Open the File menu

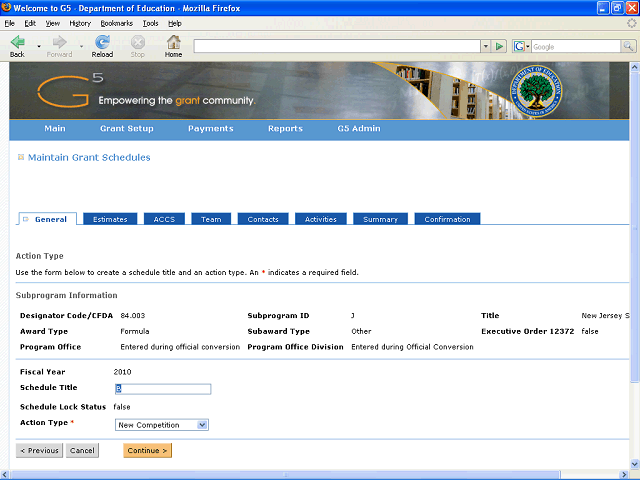pos(9,23)
